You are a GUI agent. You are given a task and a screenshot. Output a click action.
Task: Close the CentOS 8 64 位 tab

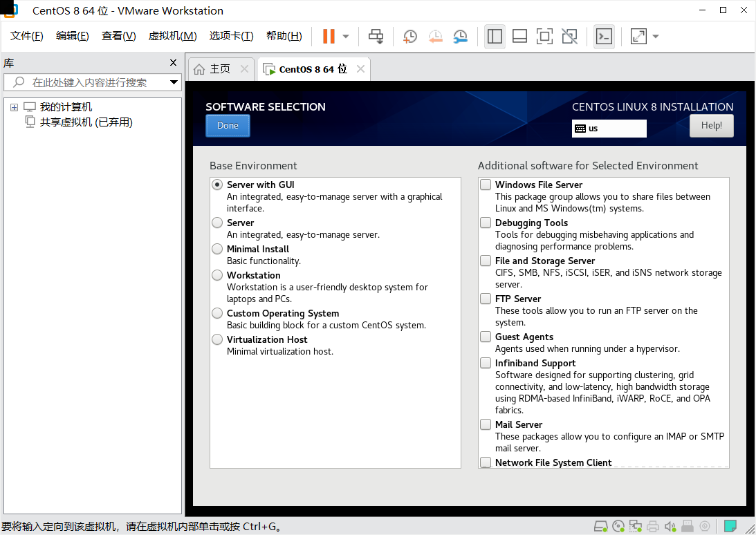pyautogui.click(x=360, y=69)
